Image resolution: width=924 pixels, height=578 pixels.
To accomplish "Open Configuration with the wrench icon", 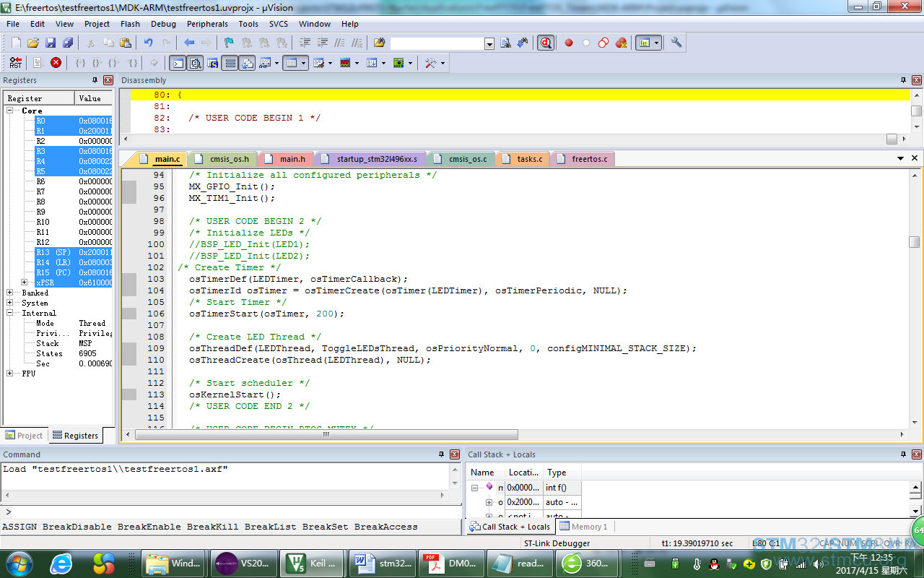I will point(676,43).
